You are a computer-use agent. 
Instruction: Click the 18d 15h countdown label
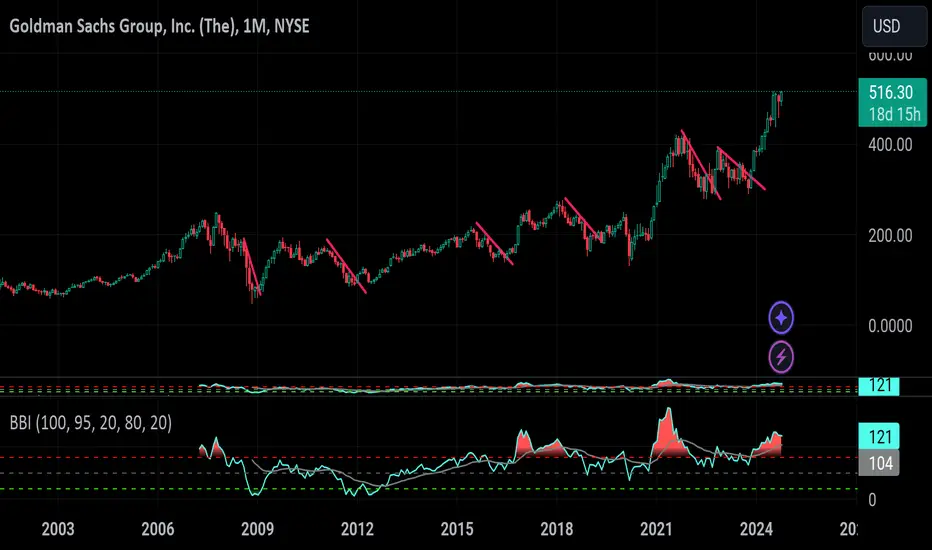pyautogui.click(x=894, y=114)
